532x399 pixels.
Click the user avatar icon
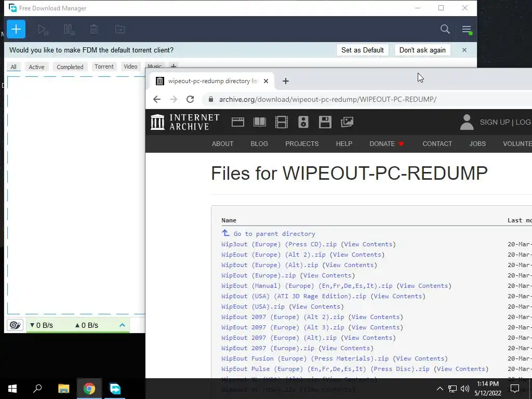coord(467,122)
